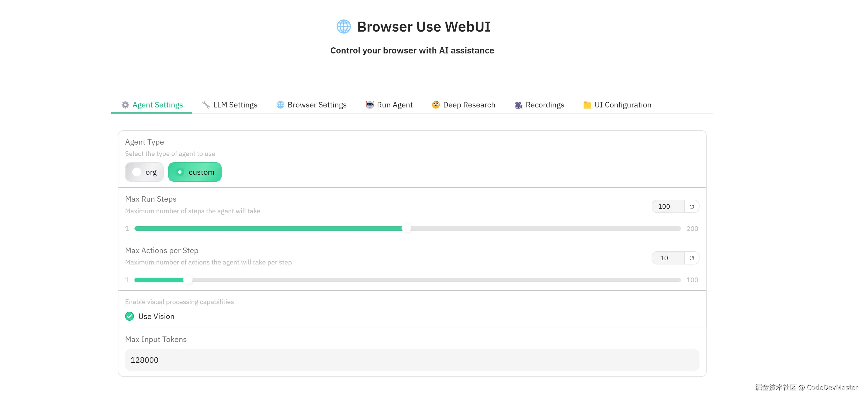Select the custom agent type
Screen dimensions: 868x401
195,172
